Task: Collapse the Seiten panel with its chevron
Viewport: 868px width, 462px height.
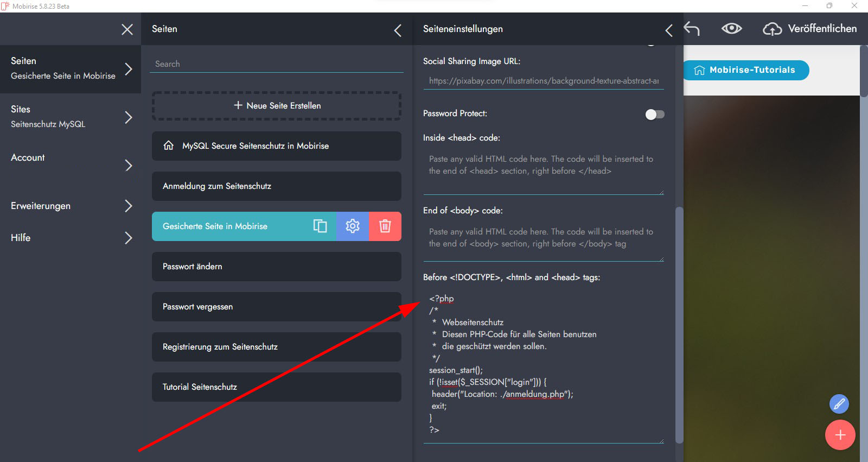Action: pyautogui.click(x=398, y=30)
